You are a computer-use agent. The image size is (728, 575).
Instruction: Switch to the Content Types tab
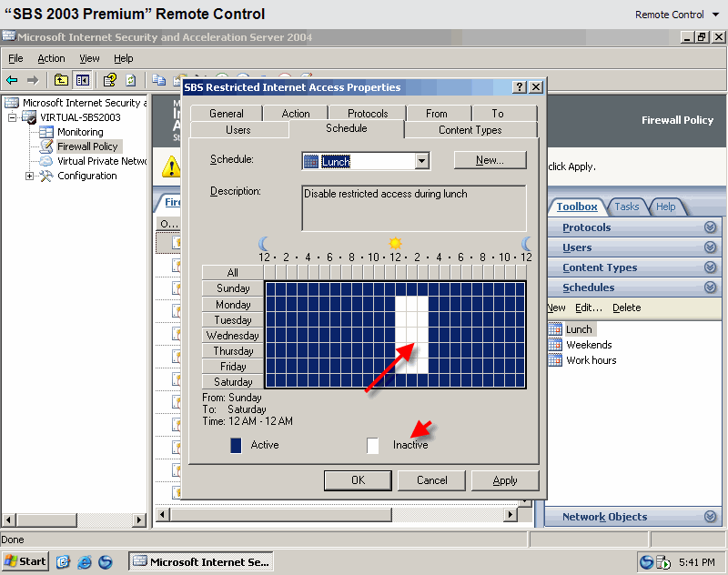pyautogui.click(x=470, y=130)
